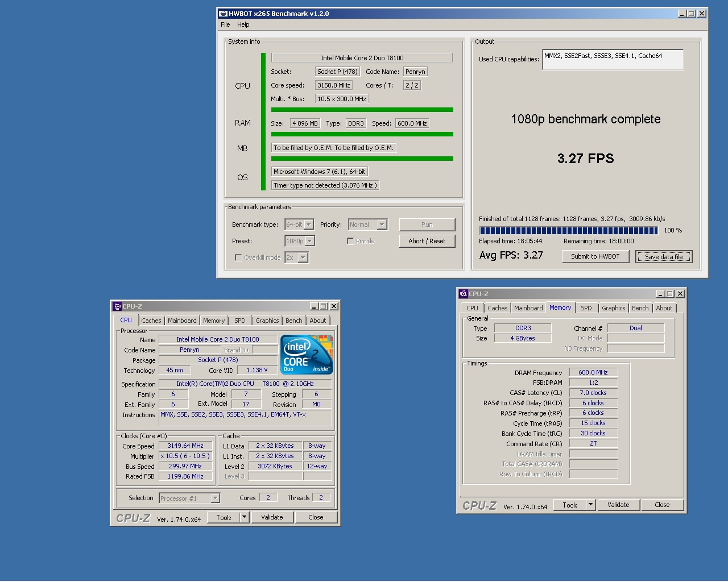Click the Abort / Reset button
This screenshot has width=728, height=582.
point(427,241)
